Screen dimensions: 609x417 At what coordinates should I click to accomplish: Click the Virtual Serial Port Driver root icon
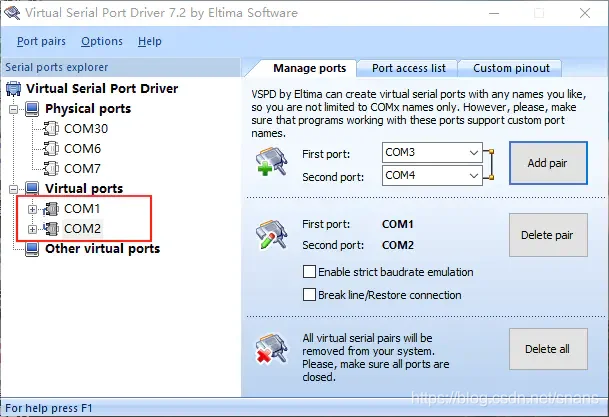coord(14,89)
